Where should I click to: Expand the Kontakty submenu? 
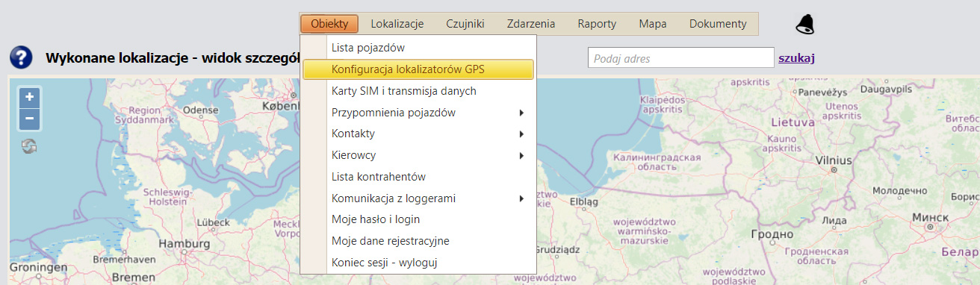point(418,134)
